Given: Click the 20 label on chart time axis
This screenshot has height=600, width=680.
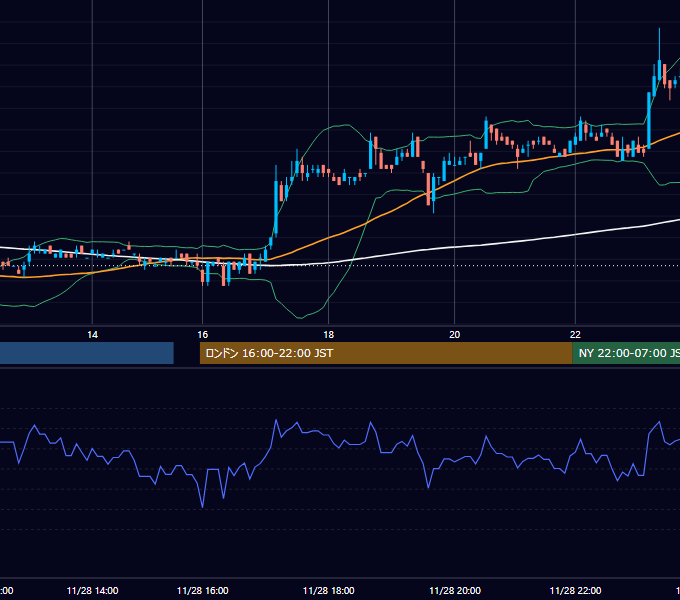Looking at the screenshot, I should click(x=454, y=335).
